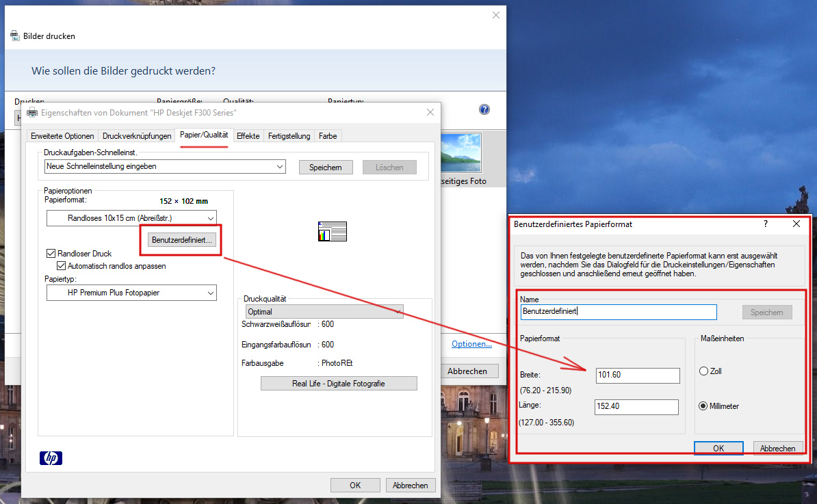The width and height of the screenshot is (817, 504).
Task: Open the Farbe tab
Action: click(x=328, y=136)
